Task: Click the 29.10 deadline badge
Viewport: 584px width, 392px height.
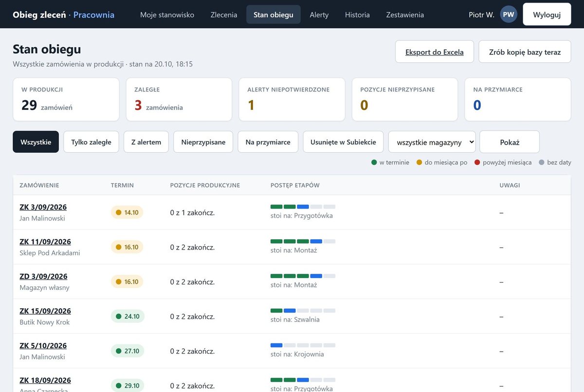Action: click(x=128, y=386)
